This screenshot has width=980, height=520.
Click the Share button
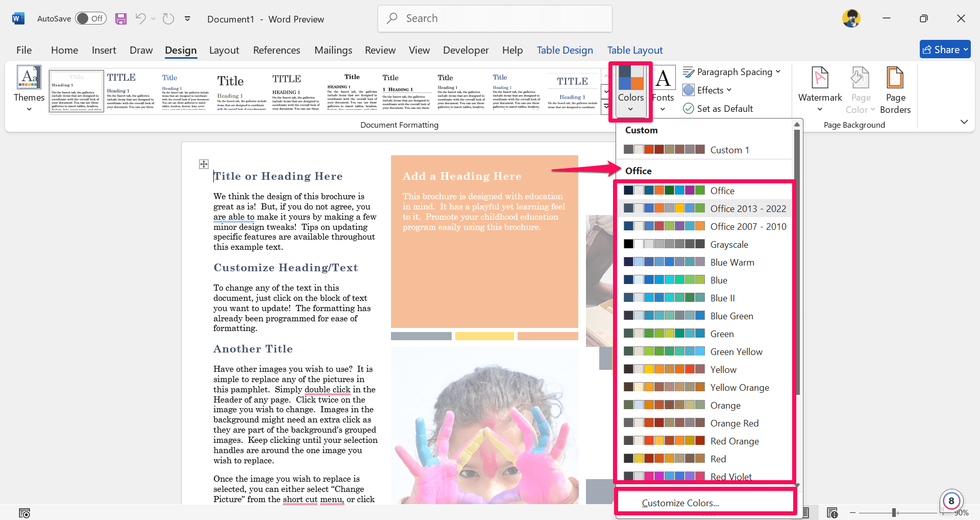(945, 50)
